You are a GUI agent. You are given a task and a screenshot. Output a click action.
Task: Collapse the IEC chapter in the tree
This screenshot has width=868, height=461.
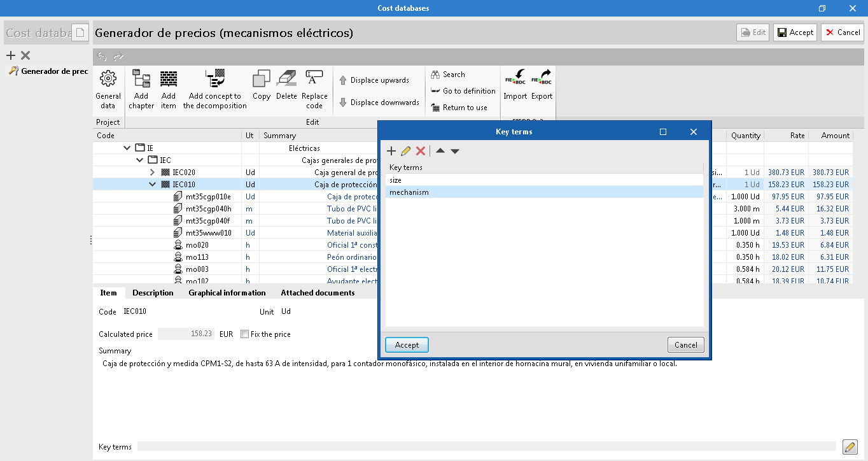tap(139, 160)
